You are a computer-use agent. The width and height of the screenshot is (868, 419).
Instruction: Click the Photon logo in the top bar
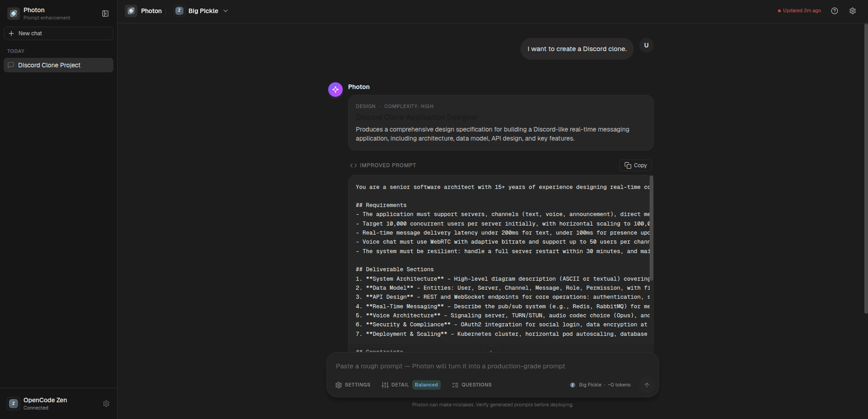pyautogui.click(x=131, y=11)
